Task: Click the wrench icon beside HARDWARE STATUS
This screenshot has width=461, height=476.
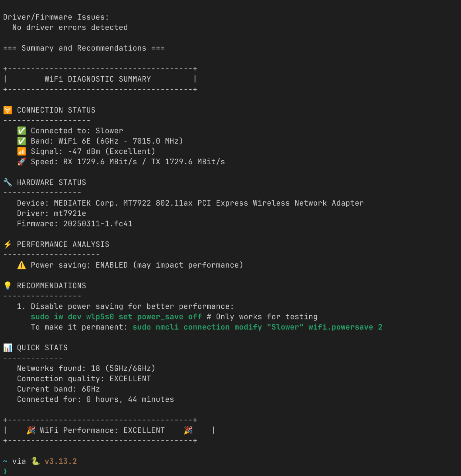Action: [x=8, y=182]
